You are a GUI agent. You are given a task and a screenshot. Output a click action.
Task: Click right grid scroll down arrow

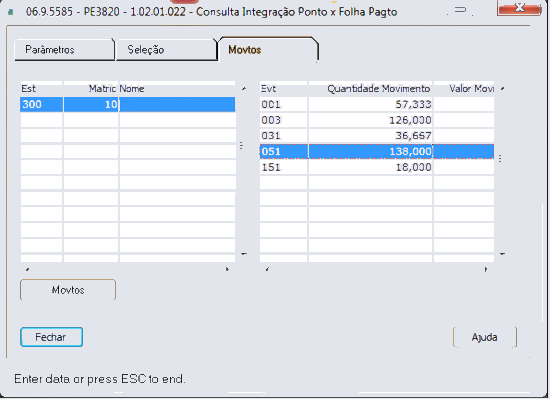click(x=502, y=253)
